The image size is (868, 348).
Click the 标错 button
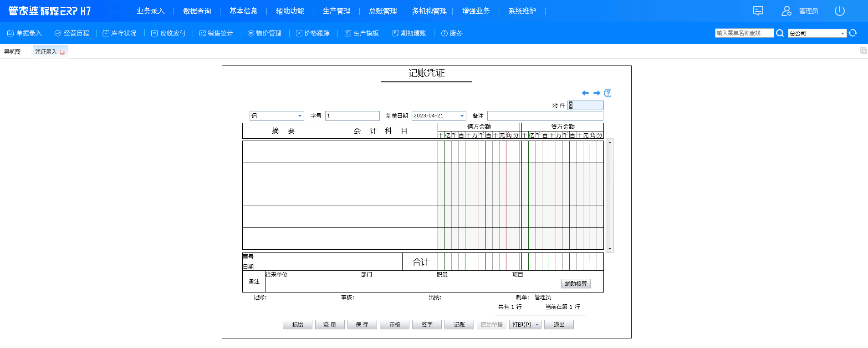tap(297, 325)
